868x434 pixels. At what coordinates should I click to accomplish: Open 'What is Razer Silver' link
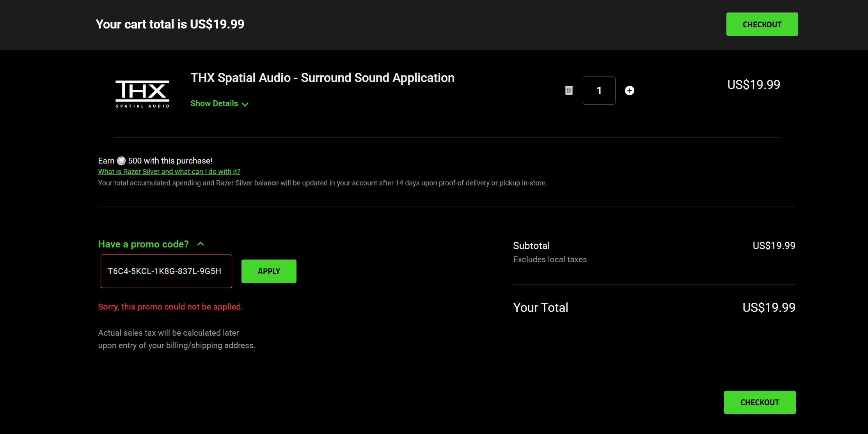pyautogui.click(x=169, y=172)
